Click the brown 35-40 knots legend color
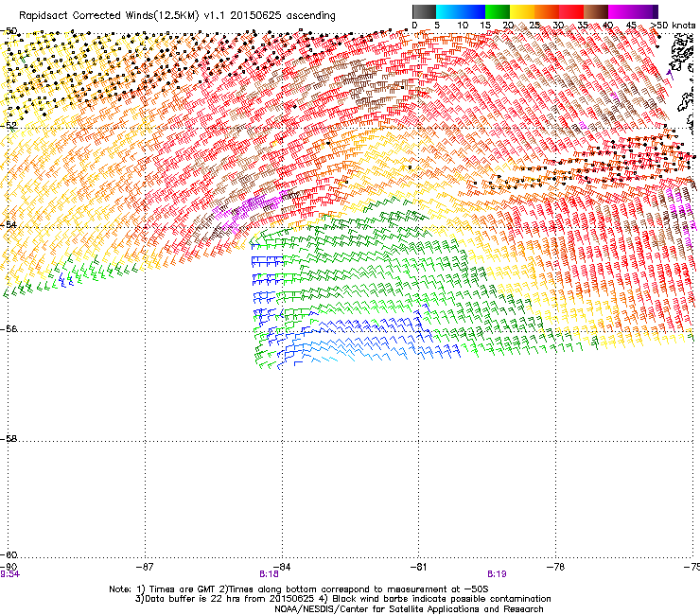 [596, 11]
